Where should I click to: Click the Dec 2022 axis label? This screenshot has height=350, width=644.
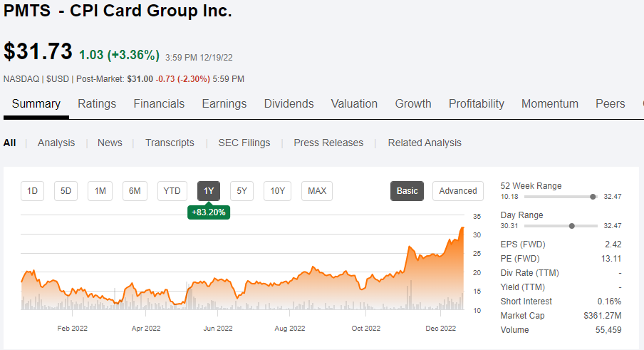point(441,328)
